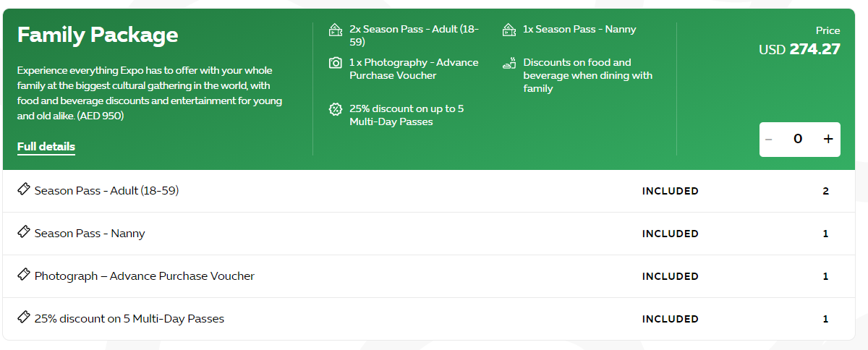The height and width of the screenshot is (350, 868).
Task: Click the percent badge icon for 25% discount
Action: [335, 109]
